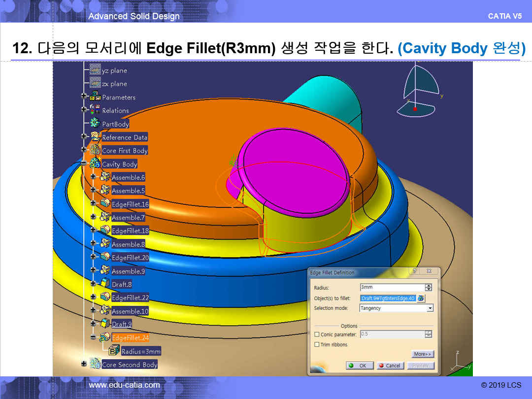The height and width of the screenshot is (399, 532).
Task: Click the Cavity Body gear icon
Action: [x=95, y=164]
